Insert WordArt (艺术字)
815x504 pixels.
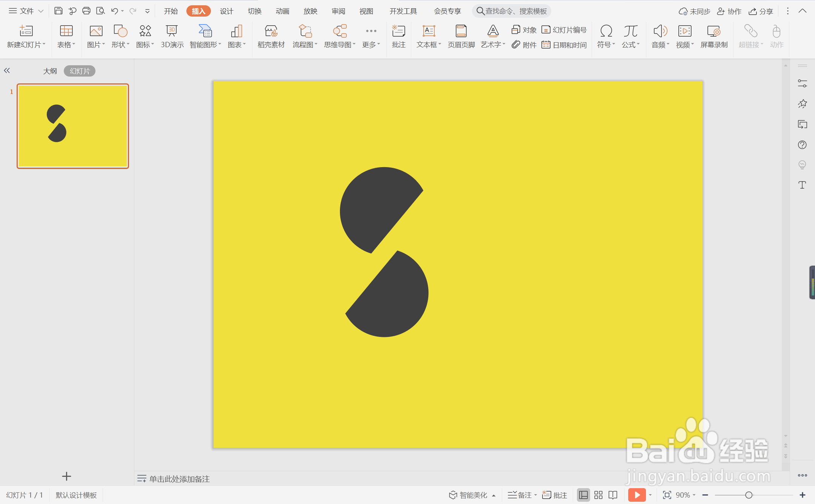click(x=493, y=37)
